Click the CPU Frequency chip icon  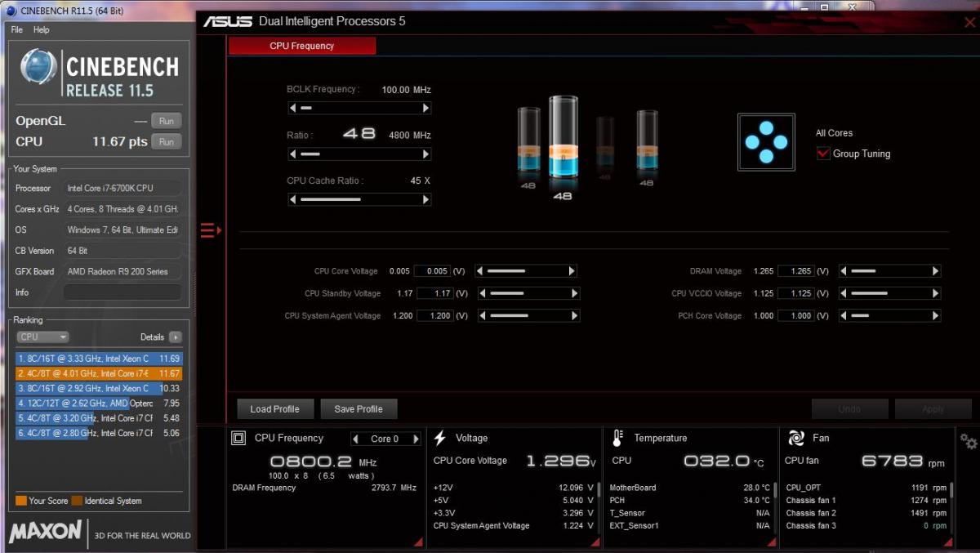pyautogui.click(x=238, y=439)
